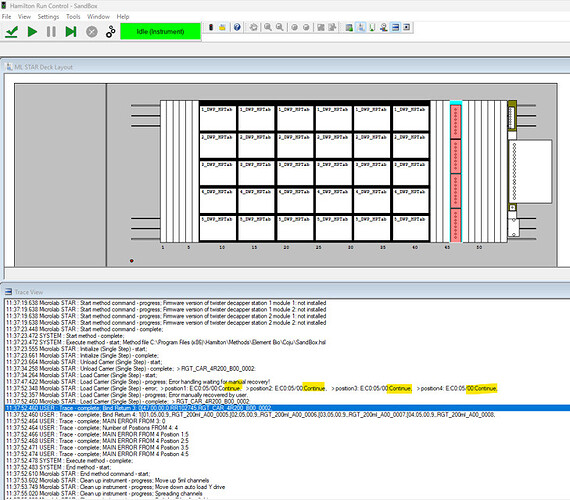
Task: Toggle the highlighted blue Trace View toolbar icon
Action: [x=395, y=27]
